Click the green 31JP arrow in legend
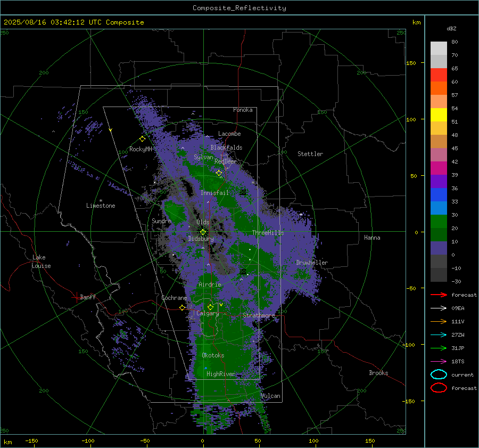The image size is (479, 448). (439, 348)
